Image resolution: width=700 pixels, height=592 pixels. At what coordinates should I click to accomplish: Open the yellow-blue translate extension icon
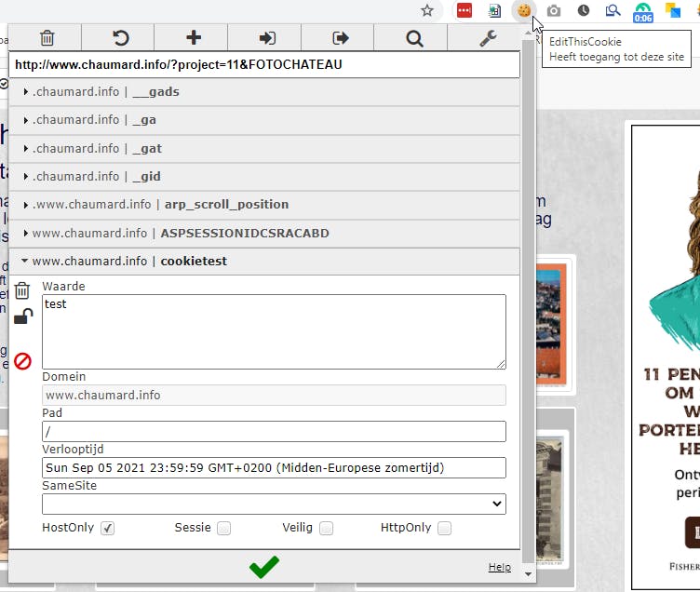click(x=673, y=10)
